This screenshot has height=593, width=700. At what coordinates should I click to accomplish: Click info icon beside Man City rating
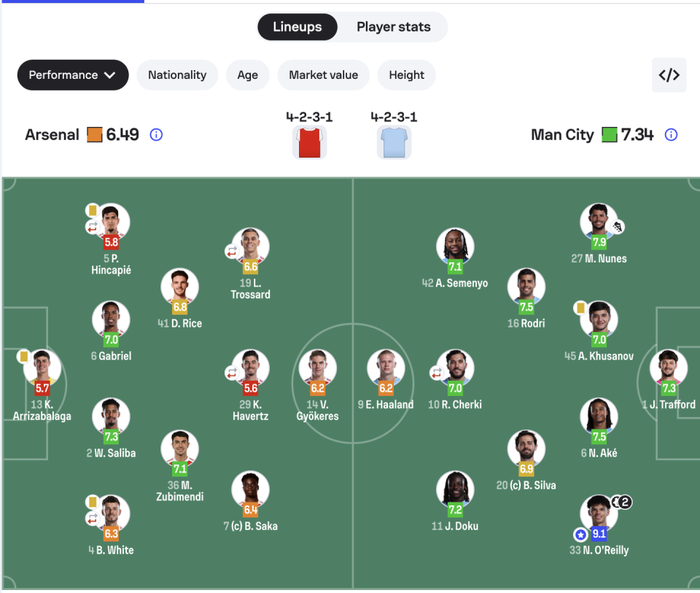click(671, 135)
